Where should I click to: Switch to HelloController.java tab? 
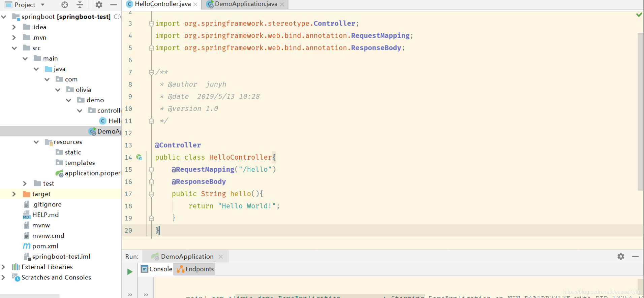(x=163, y=4)
